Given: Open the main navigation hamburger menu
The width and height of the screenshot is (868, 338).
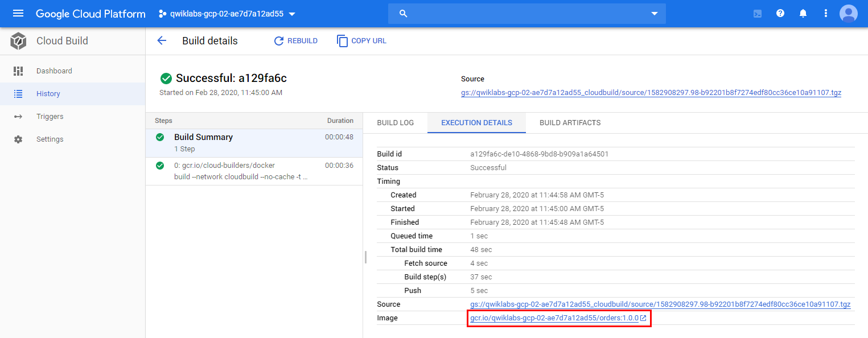Looking at the screenshot, I should 18,14.
